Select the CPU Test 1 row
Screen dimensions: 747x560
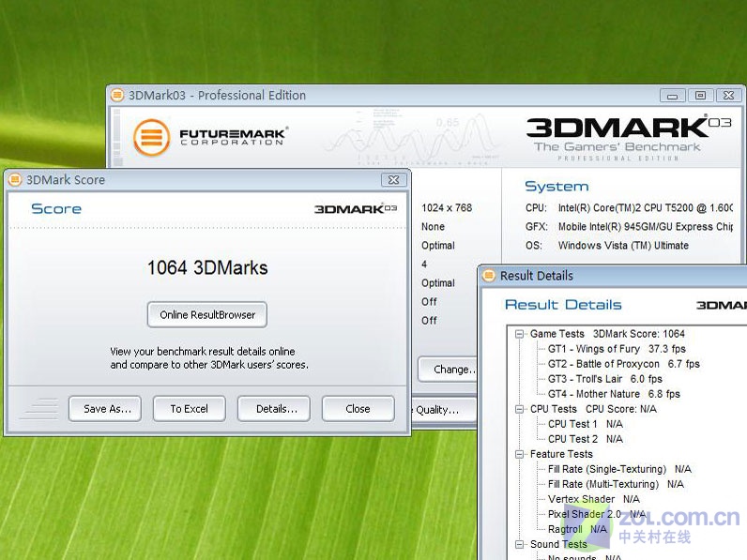pyautogui.click(x=586, y=424)
